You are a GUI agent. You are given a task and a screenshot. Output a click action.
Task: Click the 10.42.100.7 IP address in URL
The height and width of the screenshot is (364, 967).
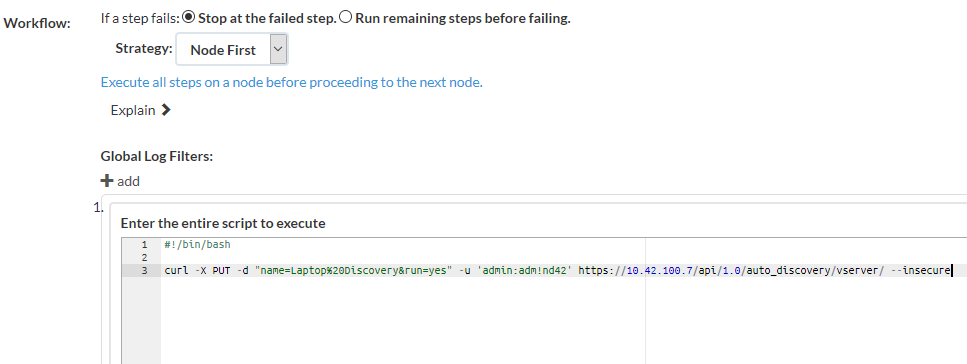click(660, 270)
